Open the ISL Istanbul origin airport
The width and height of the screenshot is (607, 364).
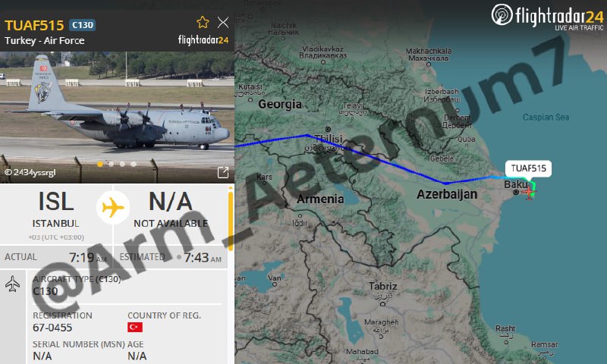click(55, 213)
